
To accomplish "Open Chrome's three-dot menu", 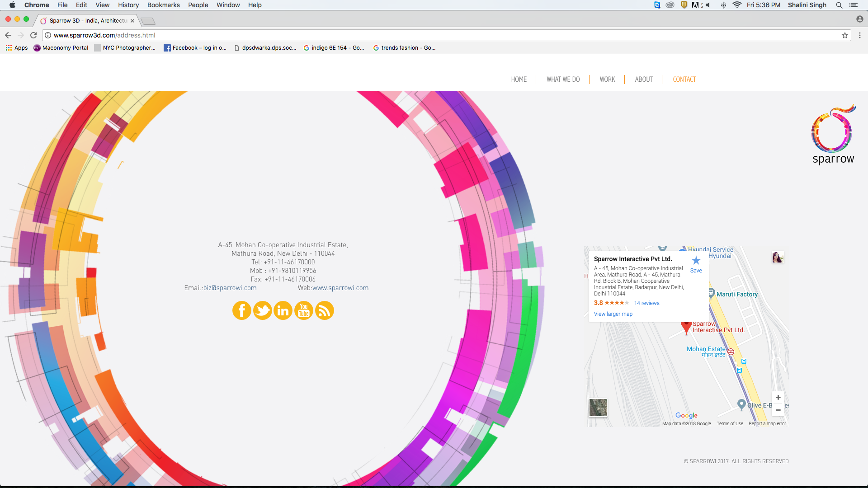I will (x=860, y=35).
